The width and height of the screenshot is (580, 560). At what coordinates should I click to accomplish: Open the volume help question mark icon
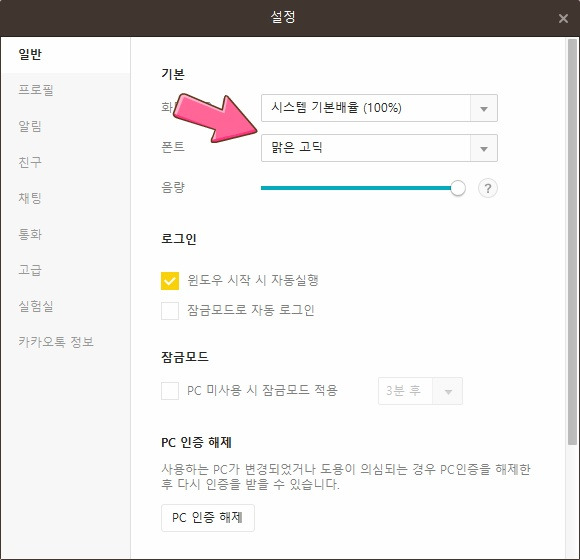(488, 188)
